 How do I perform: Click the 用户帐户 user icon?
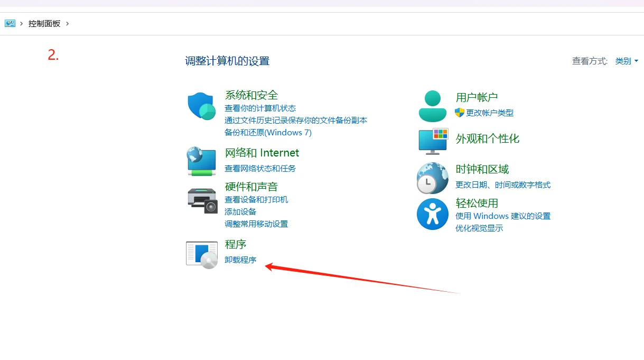click(x=432, y=105)
